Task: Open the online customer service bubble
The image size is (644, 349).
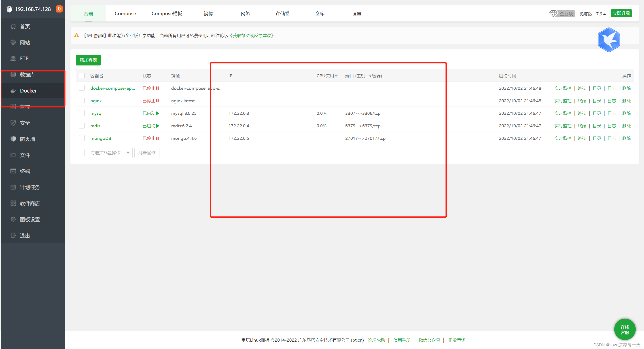Action: (625, 330)
